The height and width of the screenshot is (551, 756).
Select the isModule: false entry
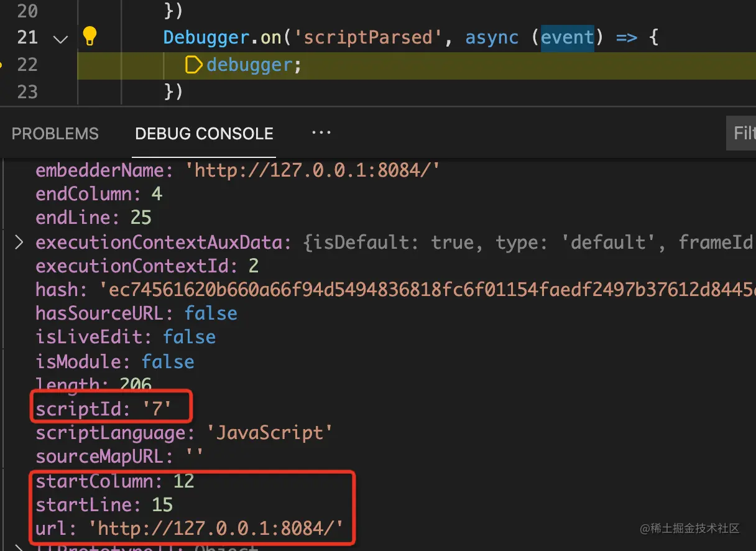click(x=115, y=362)
